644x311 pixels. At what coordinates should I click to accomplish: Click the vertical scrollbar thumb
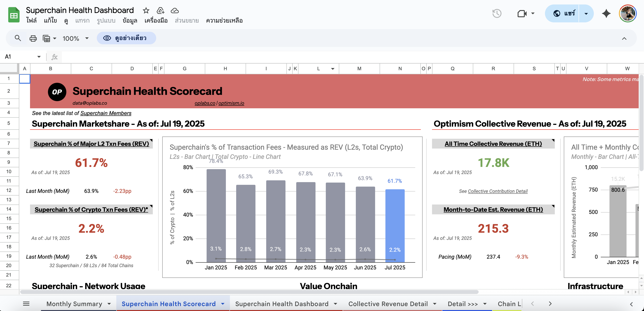(x=642, y=122)
